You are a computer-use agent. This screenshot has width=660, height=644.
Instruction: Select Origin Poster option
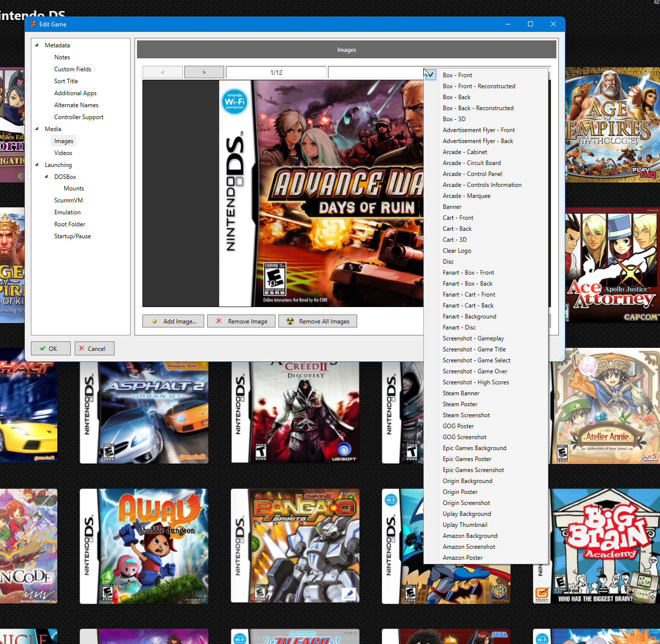(x=486, y=492)
